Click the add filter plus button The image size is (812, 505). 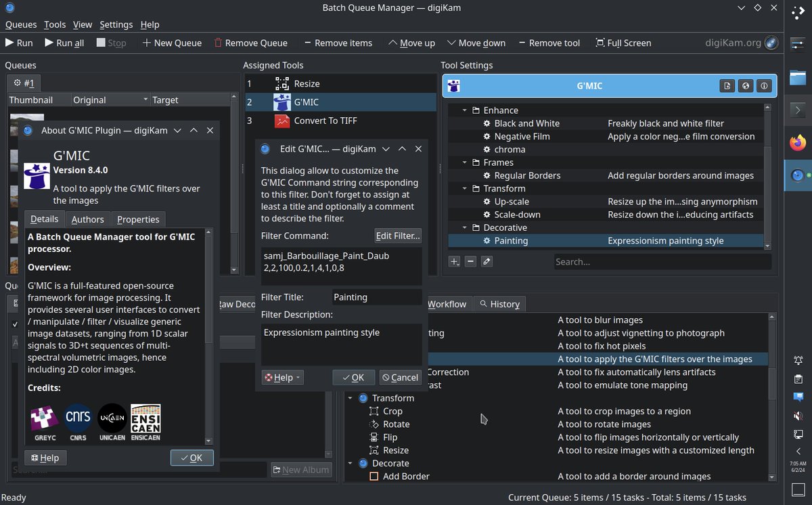coord(455,261)
